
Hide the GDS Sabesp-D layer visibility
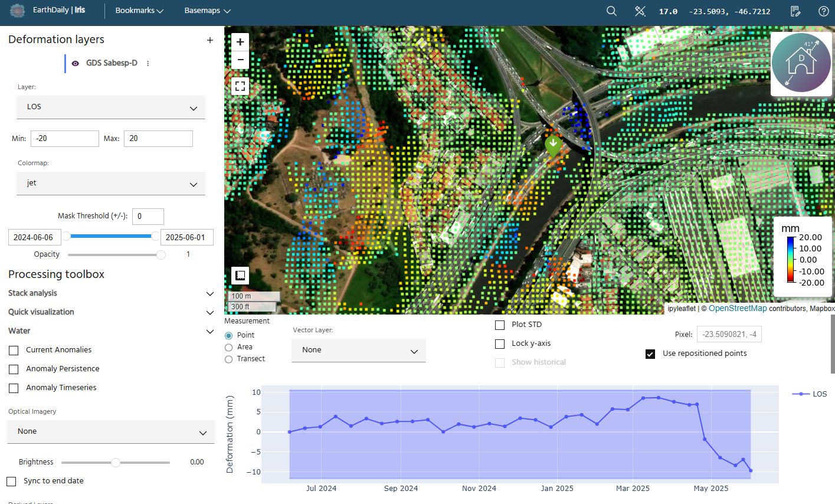point(75,64)
